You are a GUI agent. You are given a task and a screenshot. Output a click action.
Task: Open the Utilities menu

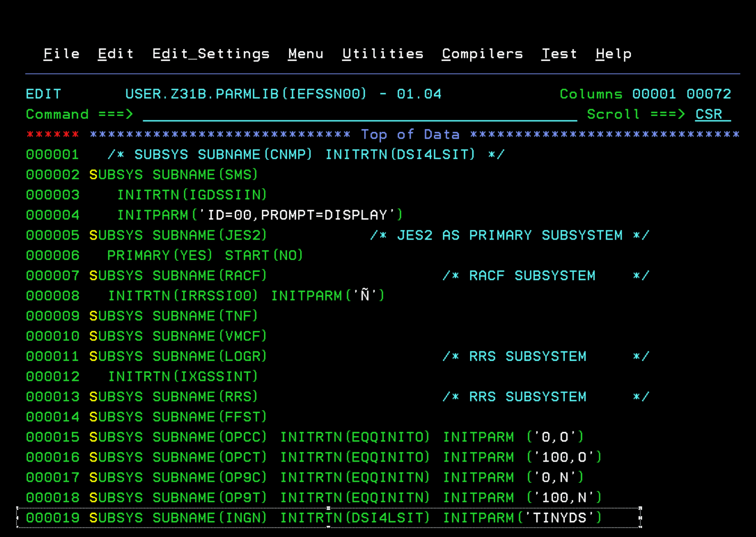coord(383,54)
